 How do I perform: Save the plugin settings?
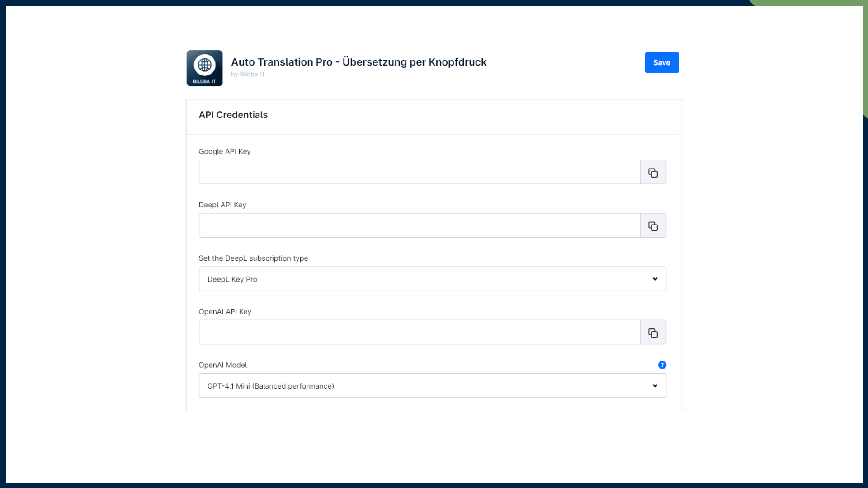point(661,62)
